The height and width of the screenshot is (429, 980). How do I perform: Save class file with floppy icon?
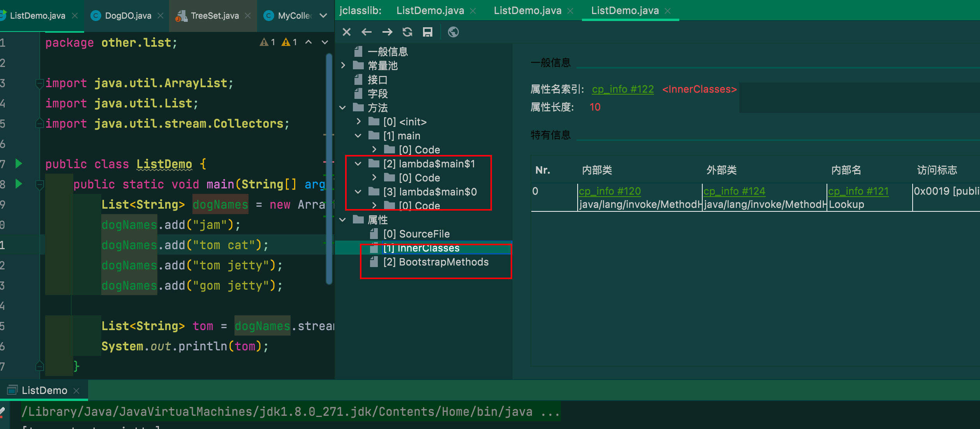[428, 32]
